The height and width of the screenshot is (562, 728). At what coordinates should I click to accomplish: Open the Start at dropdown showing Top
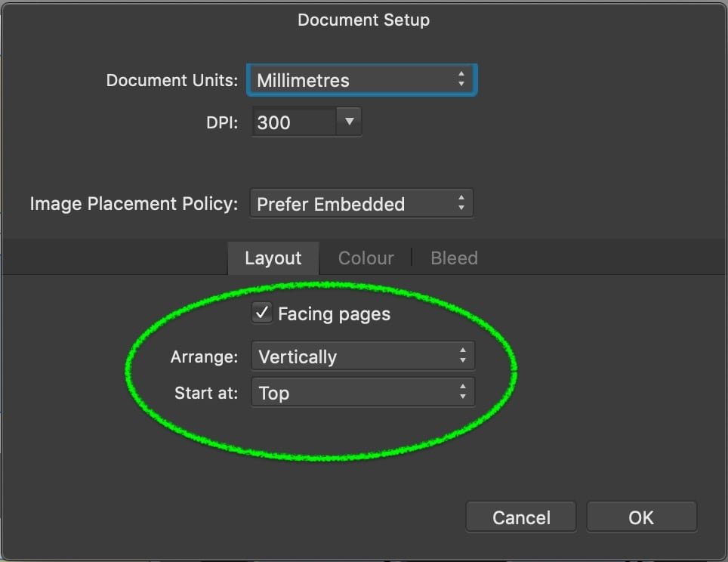pos(355,392)
